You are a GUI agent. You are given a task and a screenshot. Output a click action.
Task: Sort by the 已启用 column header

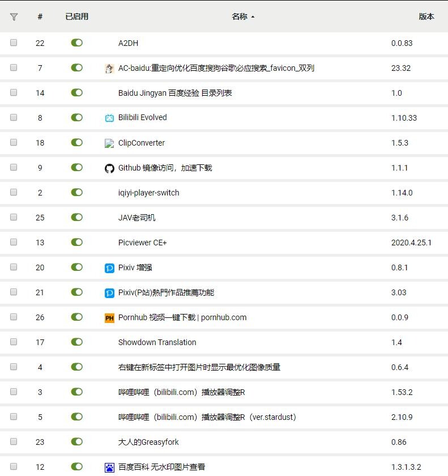[x=76, y=16]
